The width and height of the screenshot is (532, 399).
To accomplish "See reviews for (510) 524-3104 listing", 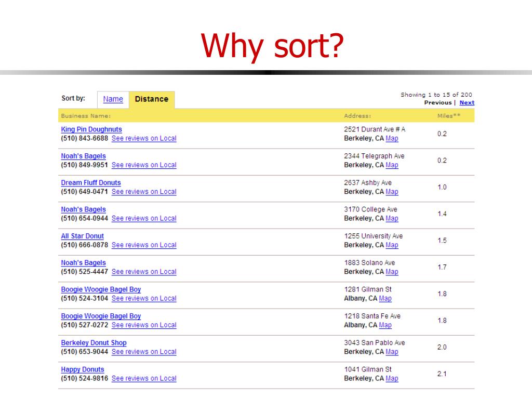I will 144,299.
